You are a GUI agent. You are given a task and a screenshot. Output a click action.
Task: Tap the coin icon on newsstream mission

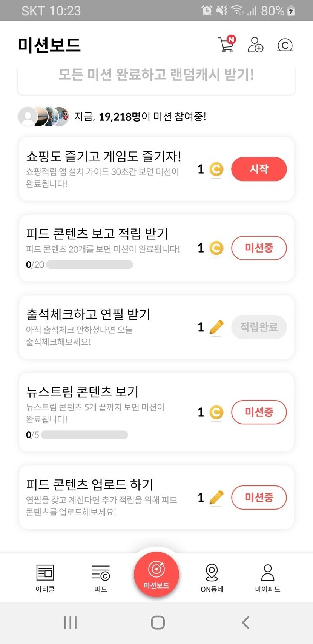tap(216, 412)
